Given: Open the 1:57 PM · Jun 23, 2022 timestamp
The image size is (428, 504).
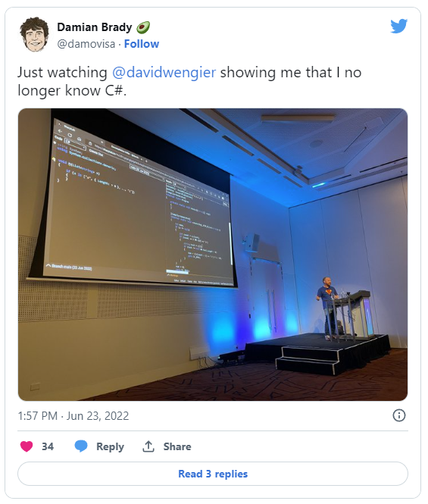Looking at the screenshot, I should 73,416.
